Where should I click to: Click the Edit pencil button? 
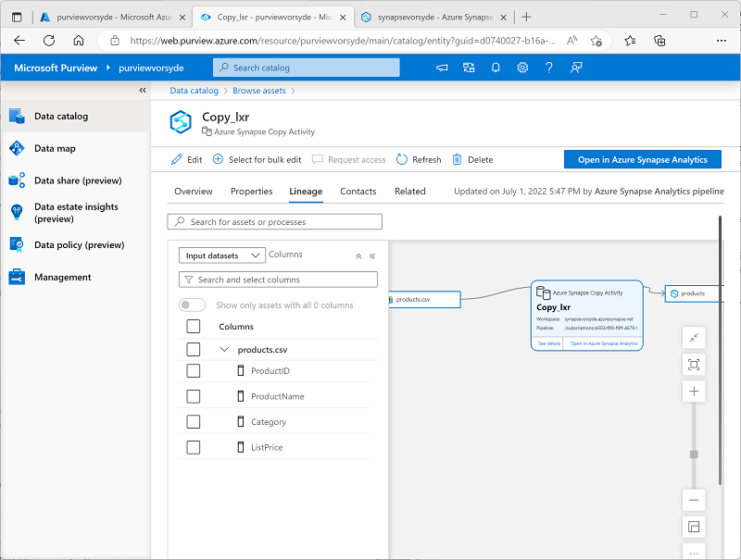coord(187,159)
